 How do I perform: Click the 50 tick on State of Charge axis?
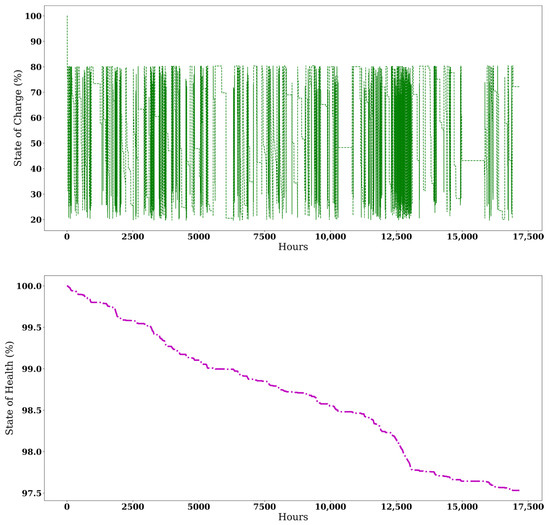coord(36,143)
